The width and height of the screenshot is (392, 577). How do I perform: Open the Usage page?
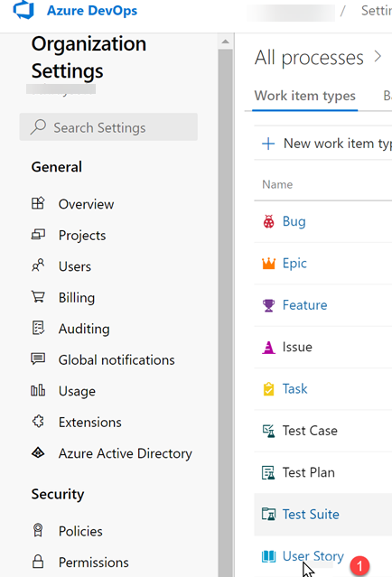click(77, 391)
